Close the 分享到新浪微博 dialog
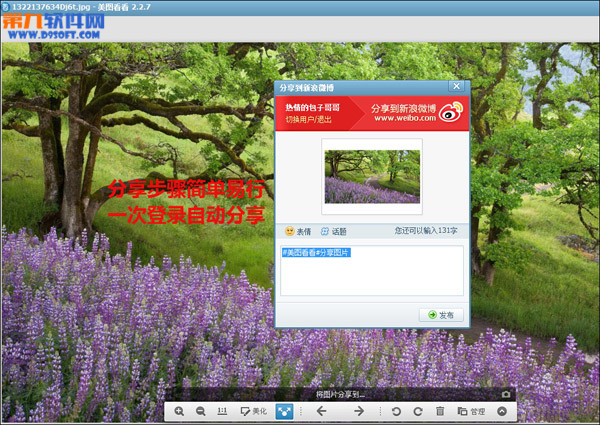The height and width of the screenshot is (425, 600). point(457,86)
